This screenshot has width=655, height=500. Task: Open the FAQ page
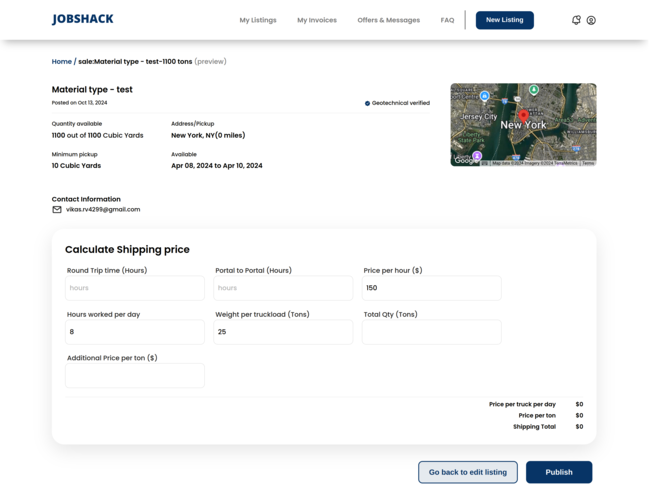click(447, 20)
